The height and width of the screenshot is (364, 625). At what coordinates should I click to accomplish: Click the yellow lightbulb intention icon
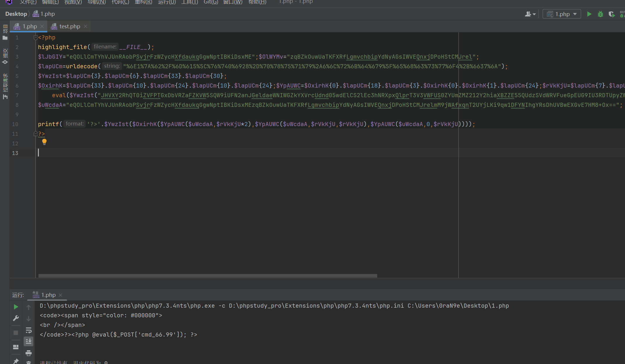(x=44, y=142)
